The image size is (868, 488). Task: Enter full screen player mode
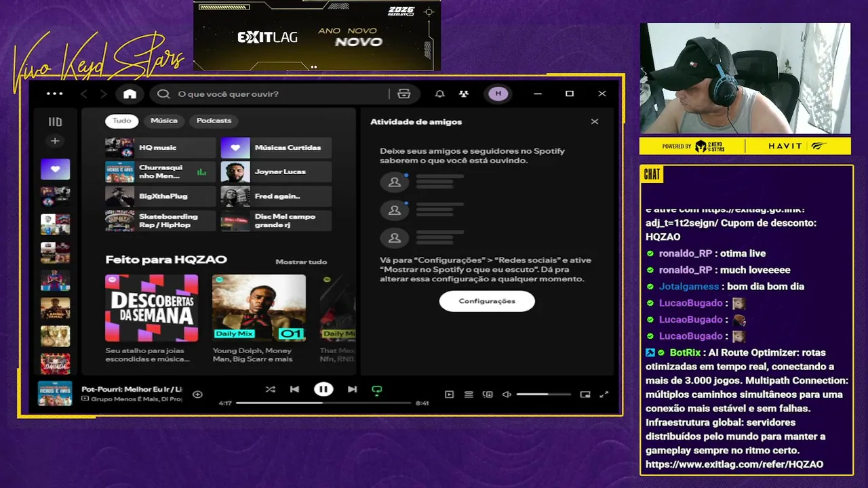(604, 394)
